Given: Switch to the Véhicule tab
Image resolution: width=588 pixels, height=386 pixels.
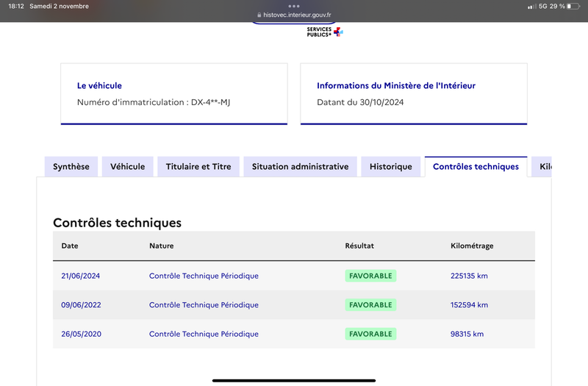Looking at the screenshot, I should 127,167.
